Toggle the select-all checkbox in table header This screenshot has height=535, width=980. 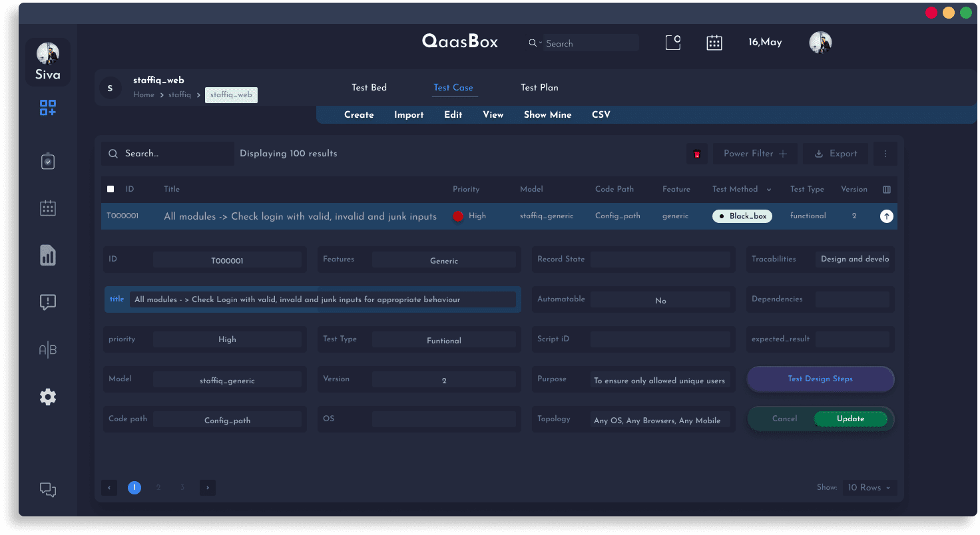click(111, 189)
